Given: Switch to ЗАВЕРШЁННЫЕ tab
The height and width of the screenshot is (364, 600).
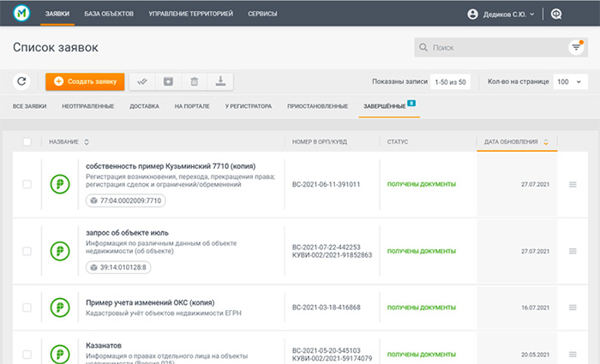Looking at the screenshot, I should pos(385,106).
